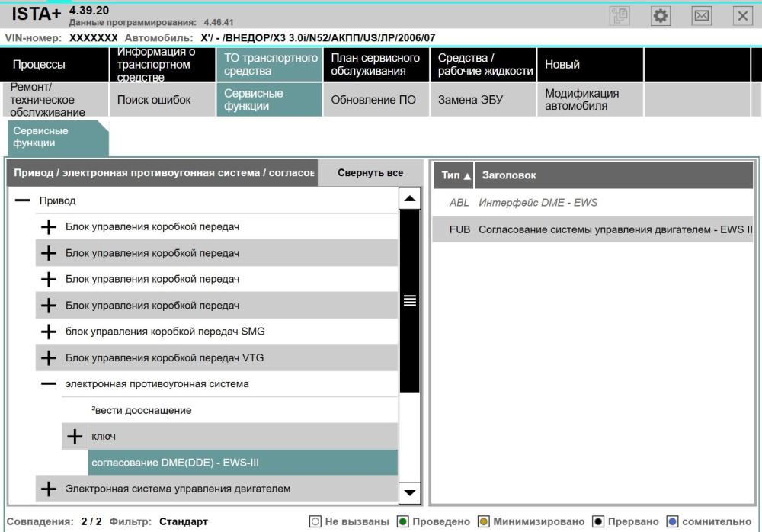Open the settings gear icon

coord(660,16)
